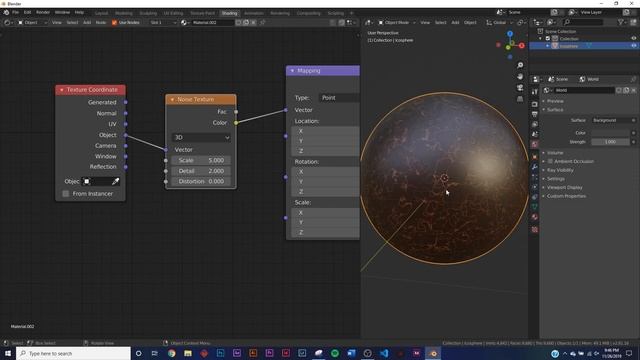This screenshot has width=640, height=360.
Task: Open the 3D dimensions dropdown in Noise Texture
Action: (x=201, y=138)
